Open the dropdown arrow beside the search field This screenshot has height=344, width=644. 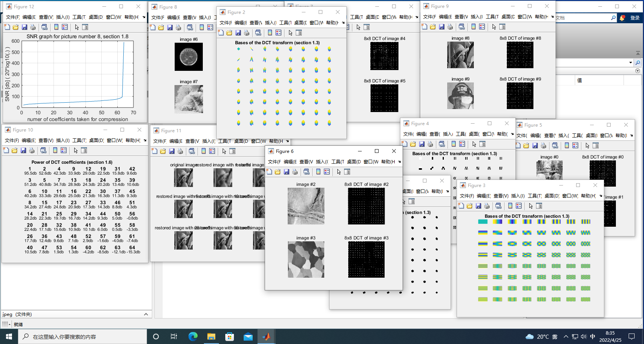pos(631,63)
